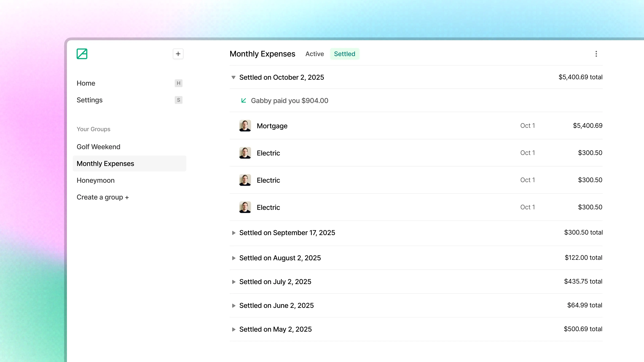Switch to the Active tab
The height and width of the screenshot is (362, 644).
[x=314, y=54]
